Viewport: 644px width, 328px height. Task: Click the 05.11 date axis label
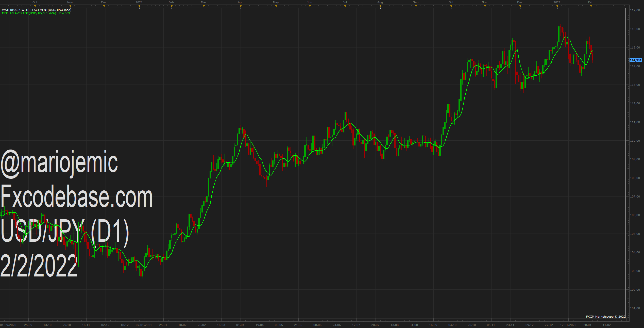[x=491, y=325]
